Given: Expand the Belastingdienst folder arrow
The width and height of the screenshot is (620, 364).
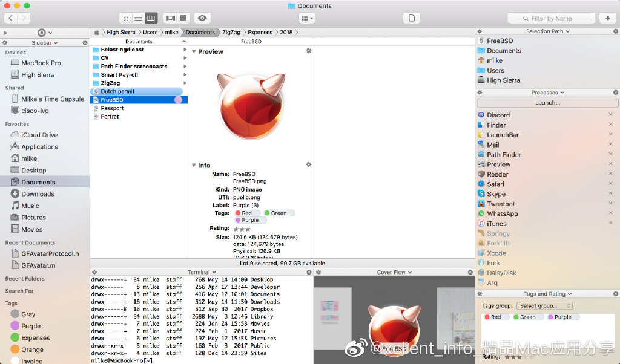Looking at the screenshot, I should (x=185, y=50).
